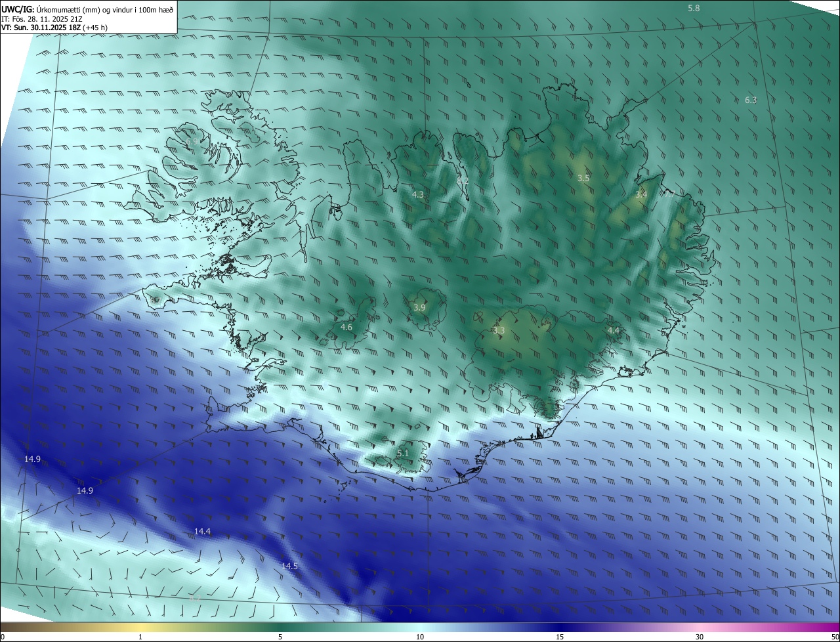Click the 0 tick on the color scale

pos(2,637)
